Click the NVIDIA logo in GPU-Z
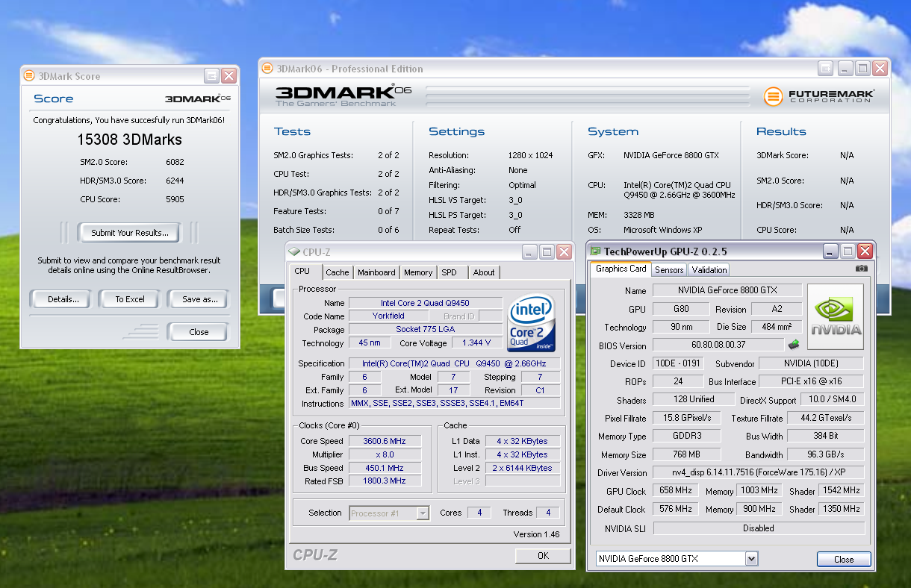Image resolution: width=911 pixels, height=588 pixels. click(836, 316)
